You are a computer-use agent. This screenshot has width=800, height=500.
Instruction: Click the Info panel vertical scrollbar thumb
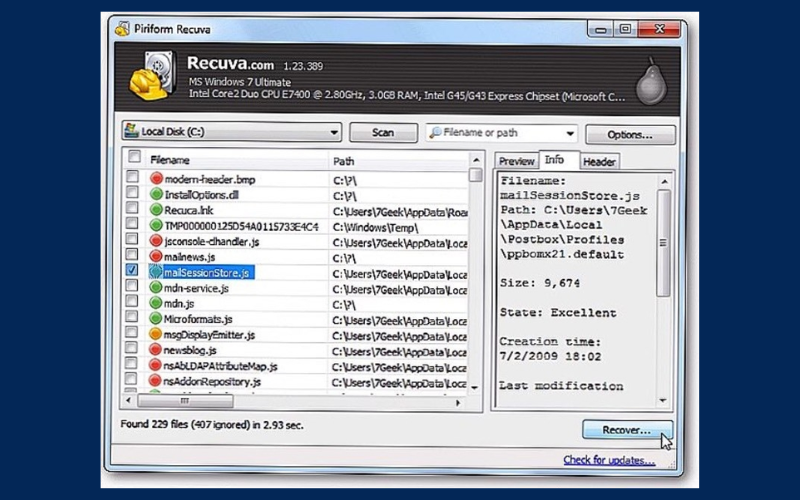pyautogui.click(x=663, y=243)
